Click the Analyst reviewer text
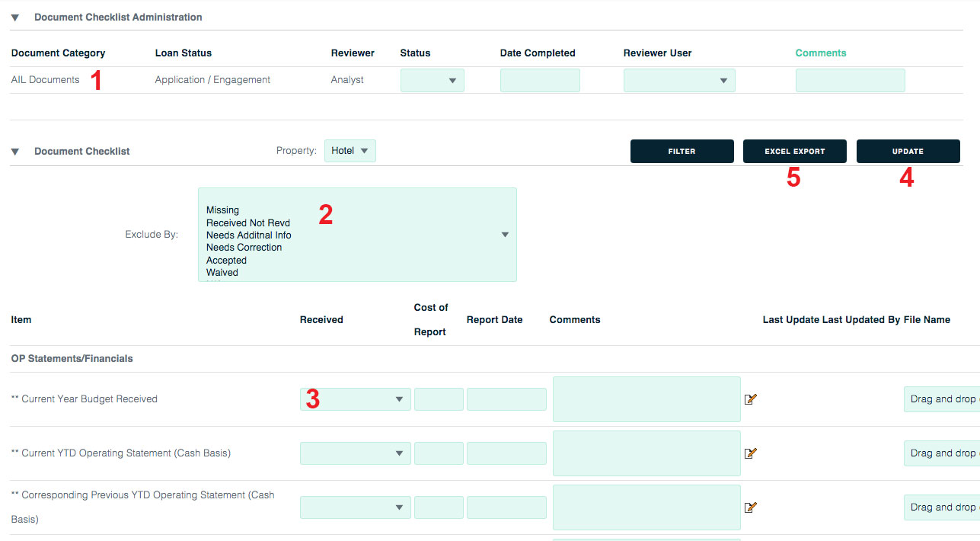 click(347, 80)
